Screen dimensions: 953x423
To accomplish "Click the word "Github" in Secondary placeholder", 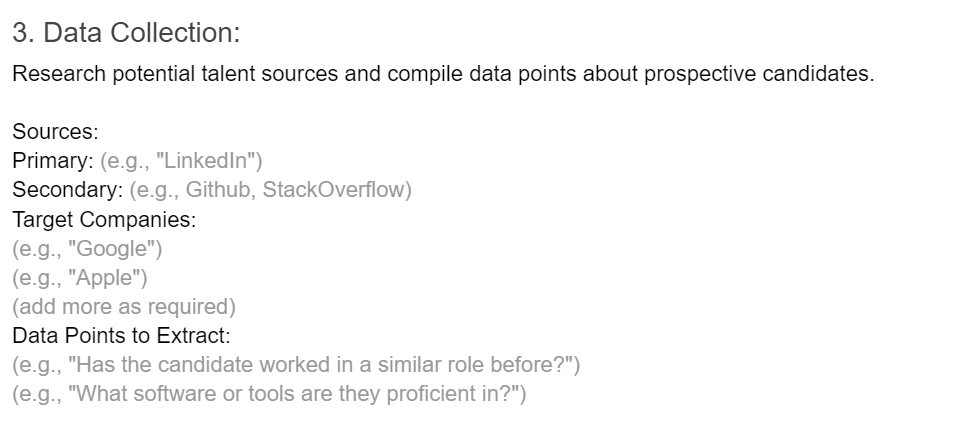I will coord(220,190).
